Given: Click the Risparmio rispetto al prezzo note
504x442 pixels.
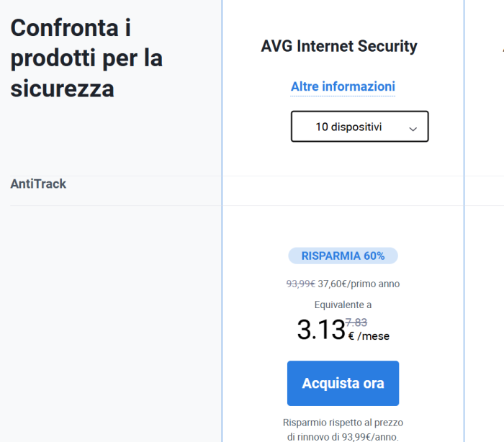Looking at the screenshot, I should coord(343,423).
